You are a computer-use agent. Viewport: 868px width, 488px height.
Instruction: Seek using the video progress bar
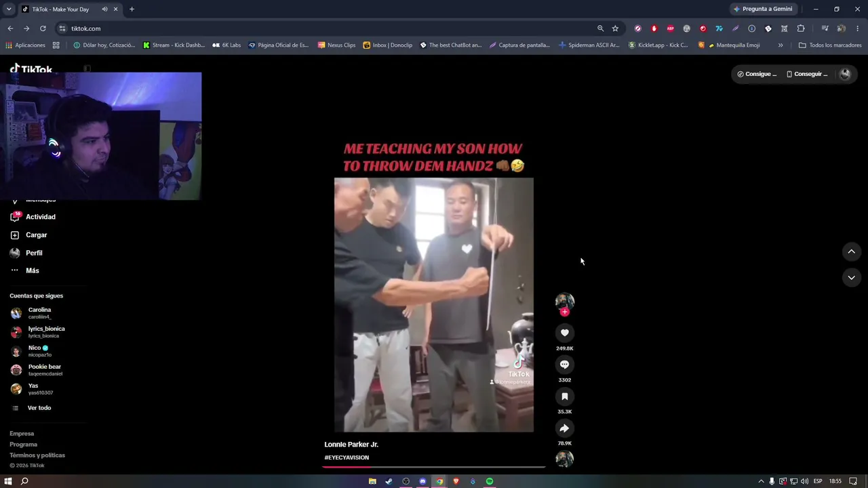434,467
